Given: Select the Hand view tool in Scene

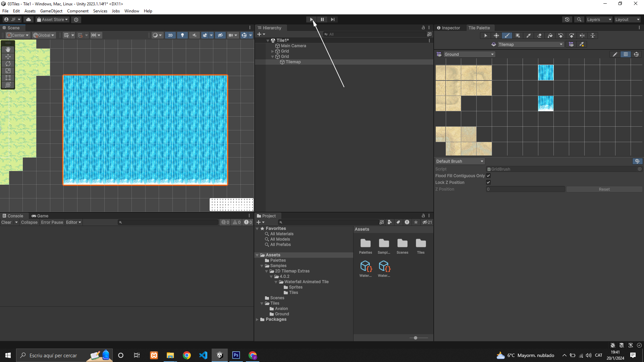Looking at the screenshot, I should pyautogui.click(x=8, y=50).
